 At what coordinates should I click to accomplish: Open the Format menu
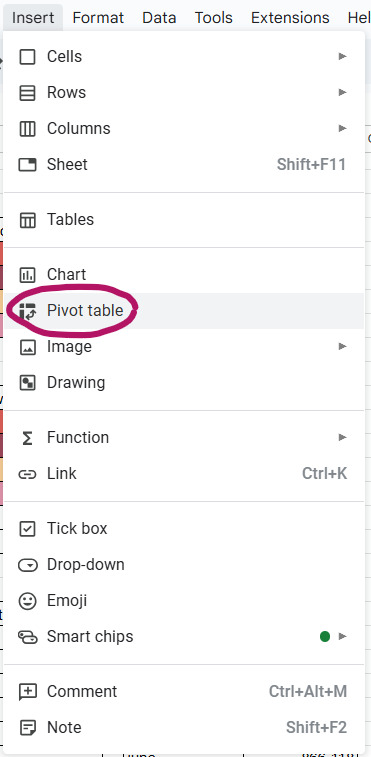tap(98, 18)
